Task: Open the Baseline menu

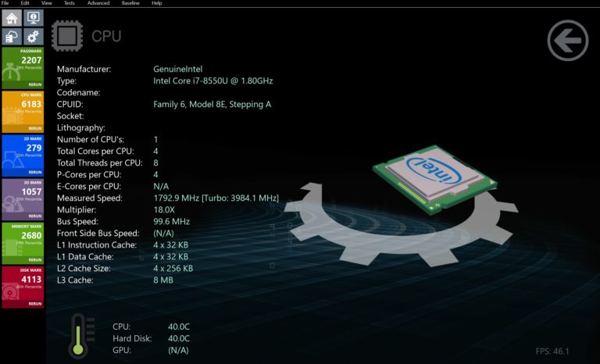Action: click(130, 3)
